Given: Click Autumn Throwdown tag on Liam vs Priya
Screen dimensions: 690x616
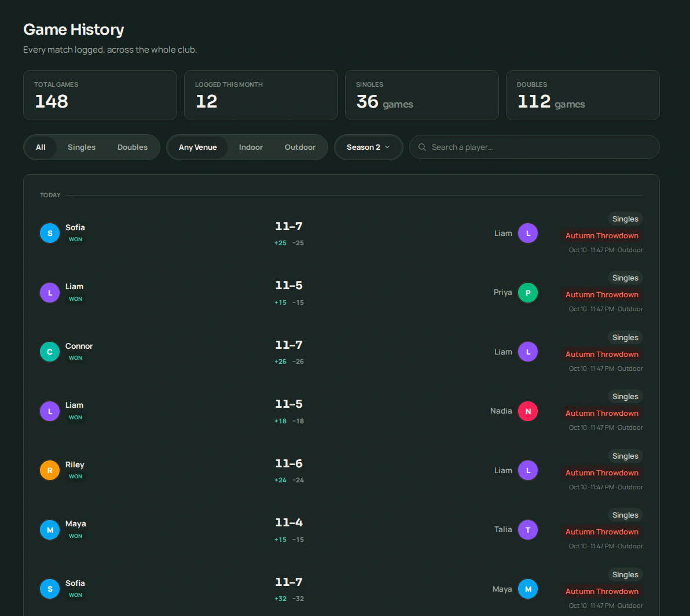Looking at the screenshot, I should coord(601,294).
